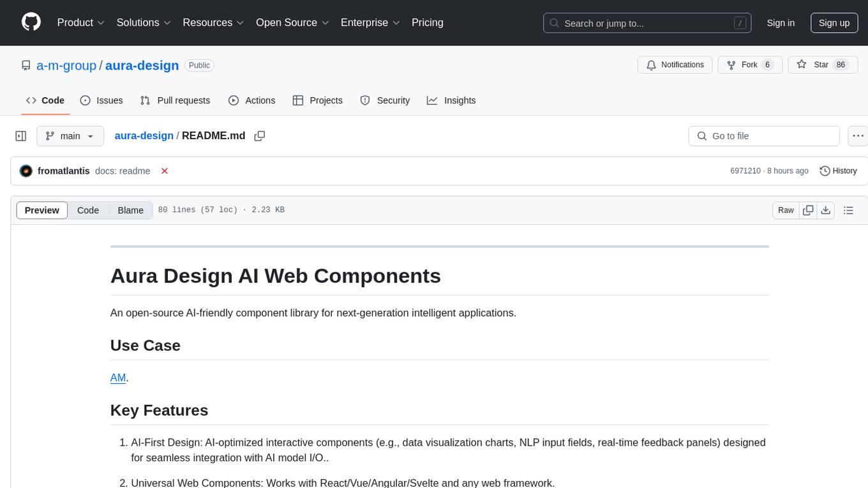
Task: Open the a-m-group owner page
Action: [x=66, y=66]
